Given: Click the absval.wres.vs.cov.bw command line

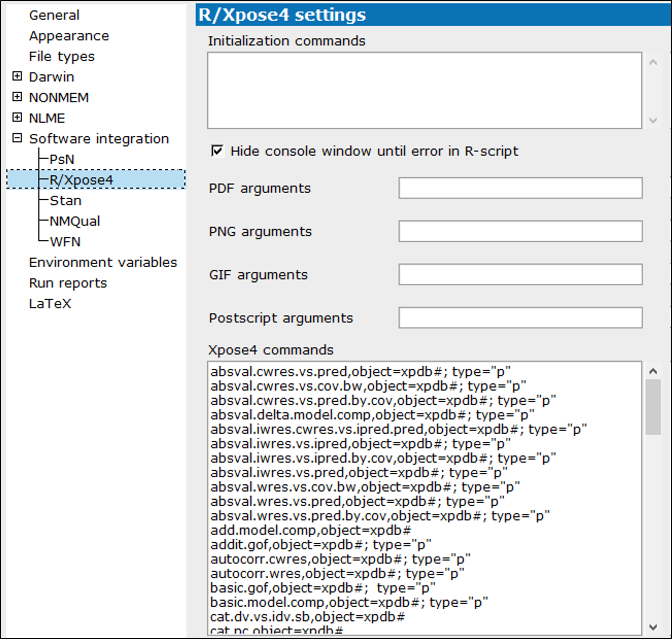Looking at the screenshot, I should [x=365, y=487].
